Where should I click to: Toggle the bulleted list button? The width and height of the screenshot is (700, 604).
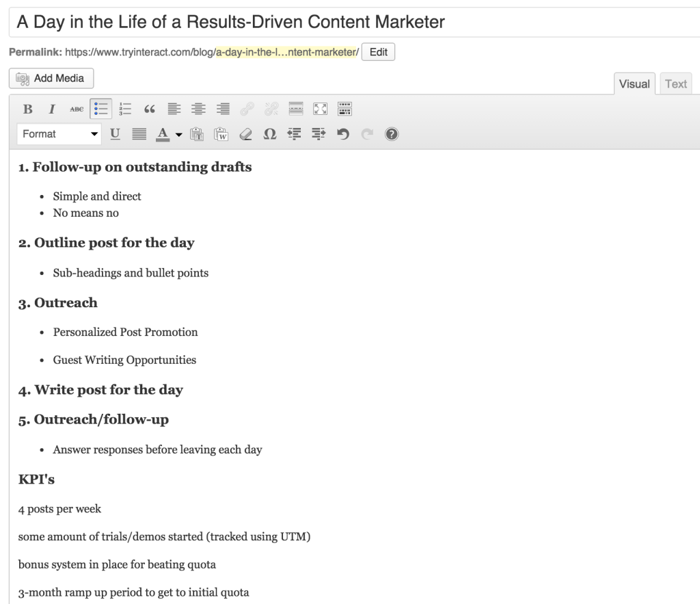[x=101, y=109]
